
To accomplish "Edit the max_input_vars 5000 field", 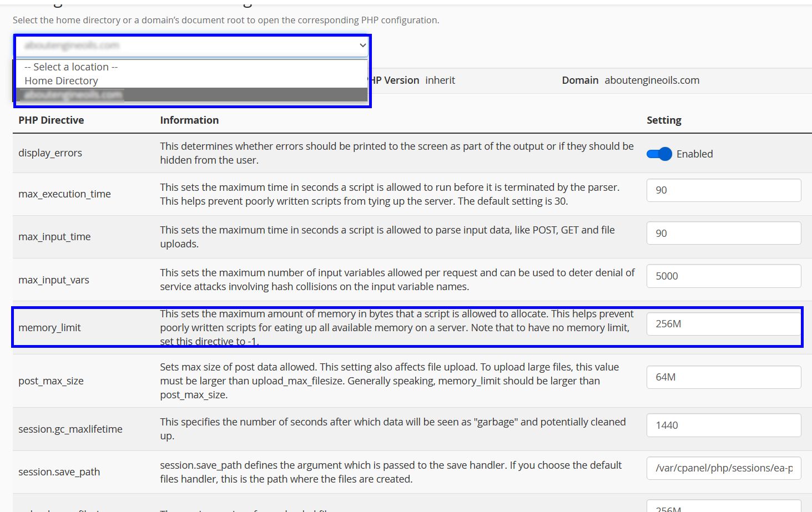I will click(724, 276).
